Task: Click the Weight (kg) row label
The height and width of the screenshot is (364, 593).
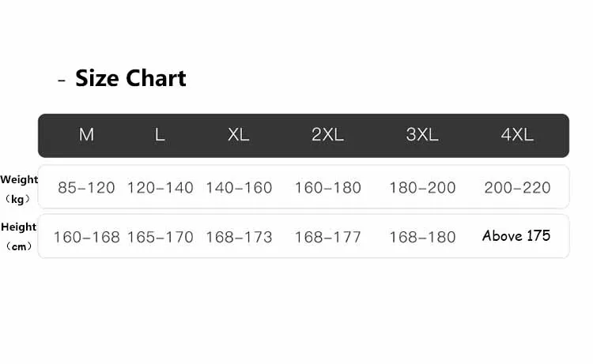Action: [x=19, y=189]
